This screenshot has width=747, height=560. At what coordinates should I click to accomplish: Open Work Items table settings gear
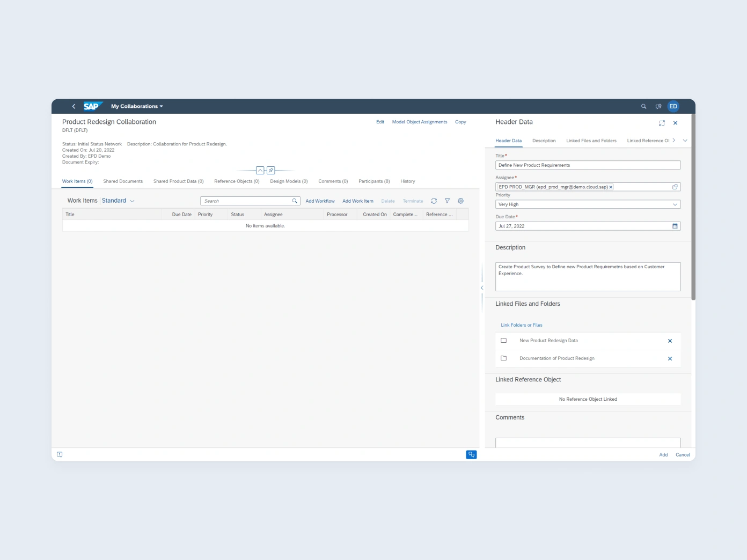click(x=460, y=201)
